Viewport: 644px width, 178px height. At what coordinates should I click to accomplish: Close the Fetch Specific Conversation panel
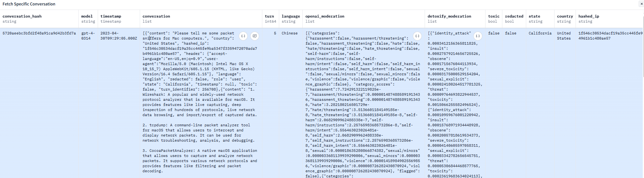pyautogui.click(x=641, y=4)
